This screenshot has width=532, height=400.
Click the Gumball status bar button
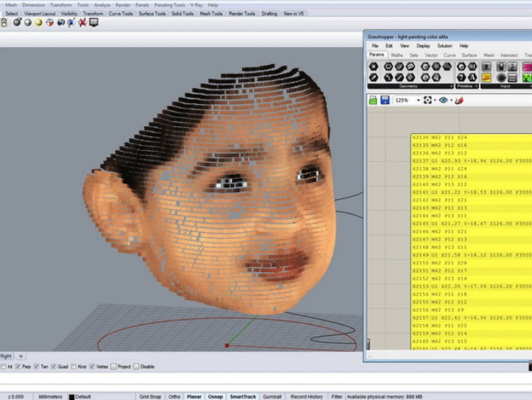coord(272,397)
